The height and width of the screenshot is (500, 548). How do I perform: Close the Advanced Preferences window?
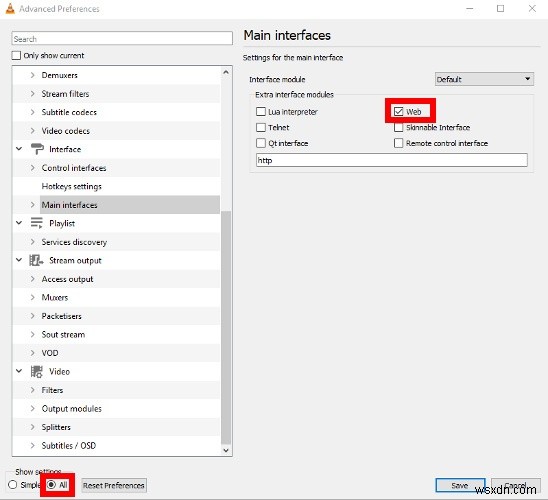[x=532, y=8]
